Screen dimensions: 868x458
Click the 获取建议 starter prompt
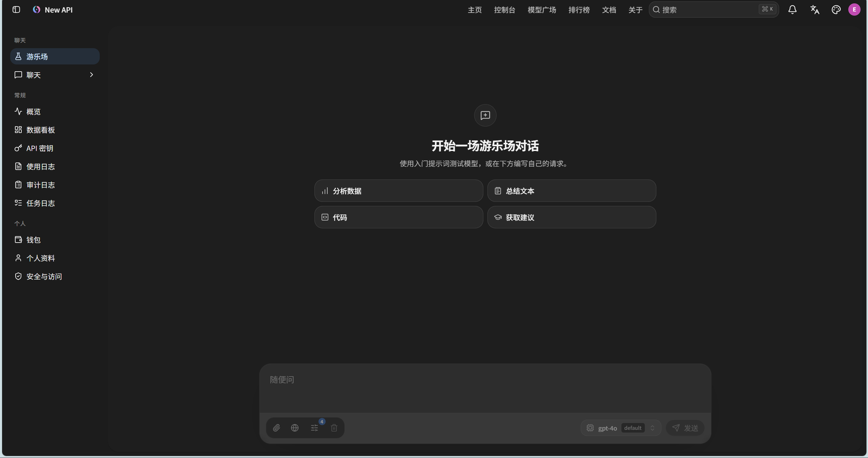click(572, 217)
